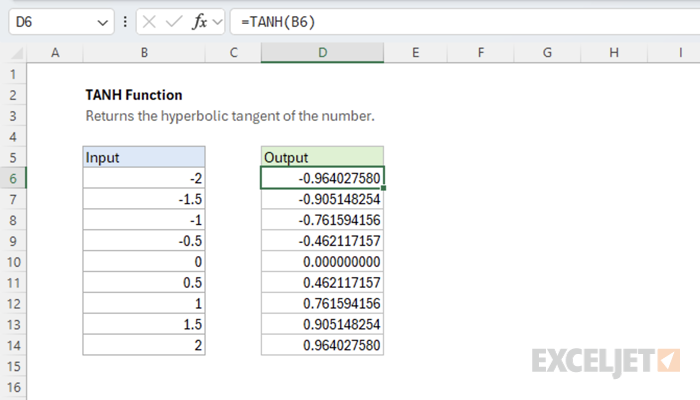The height and width of the screenshot is (400, 700).
Task: Select output cell D13 0.905148254
Action: (x=322, y=325)
